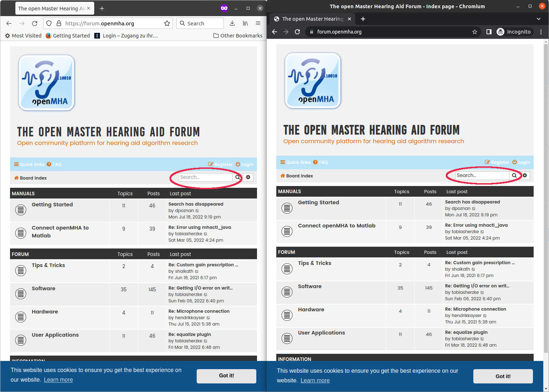Open Learn more cookie link in Firefox
Image resolution: width=549 pixels, height=392 pixels.
pyautogui.click(x=58, y=380)
